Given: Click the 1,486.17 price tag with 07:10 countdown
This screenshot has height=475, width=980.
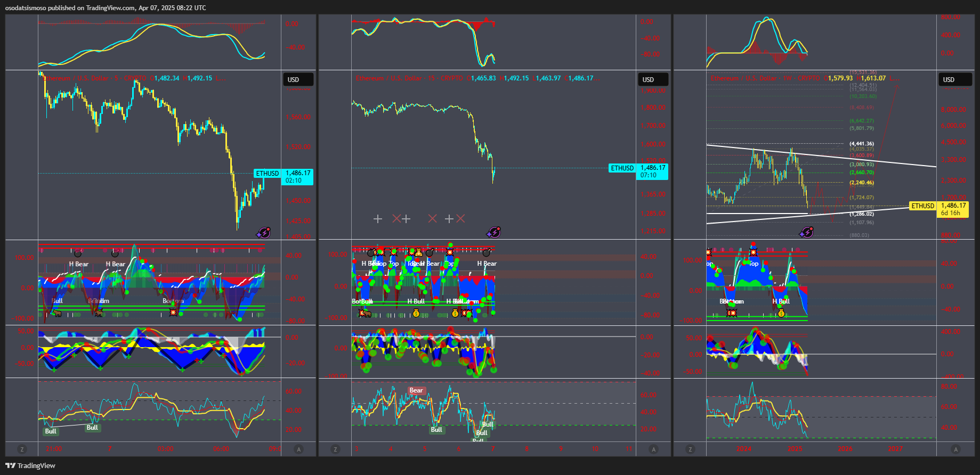Looking at the screenshot, I should pos(653,171).
